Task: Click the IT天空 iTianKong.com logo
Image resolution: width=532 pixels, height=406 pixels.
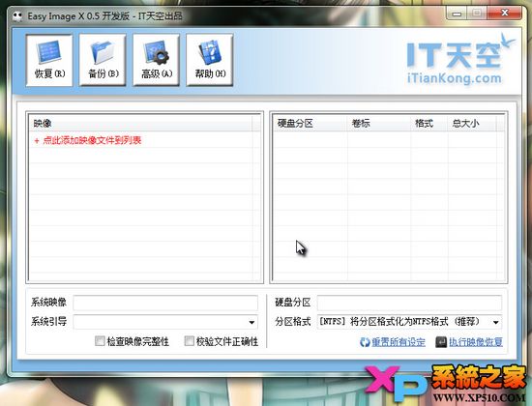Action: pos(459,59)
